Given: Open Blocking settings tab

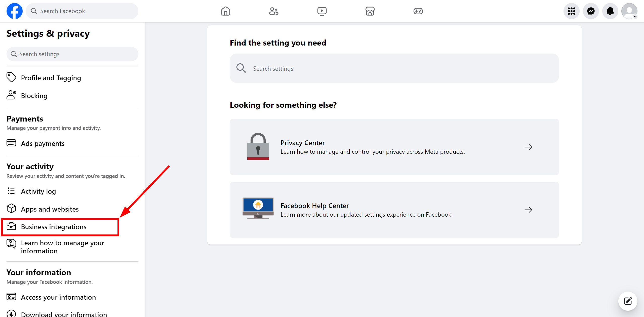Looking at the screenshot, I should [34, 96].
